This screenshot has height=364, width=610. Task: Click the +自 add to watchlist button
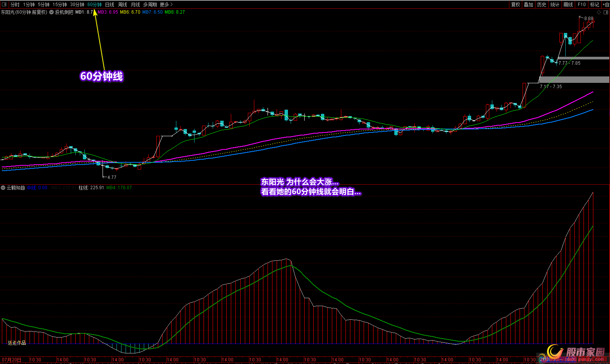click(606, 5)
